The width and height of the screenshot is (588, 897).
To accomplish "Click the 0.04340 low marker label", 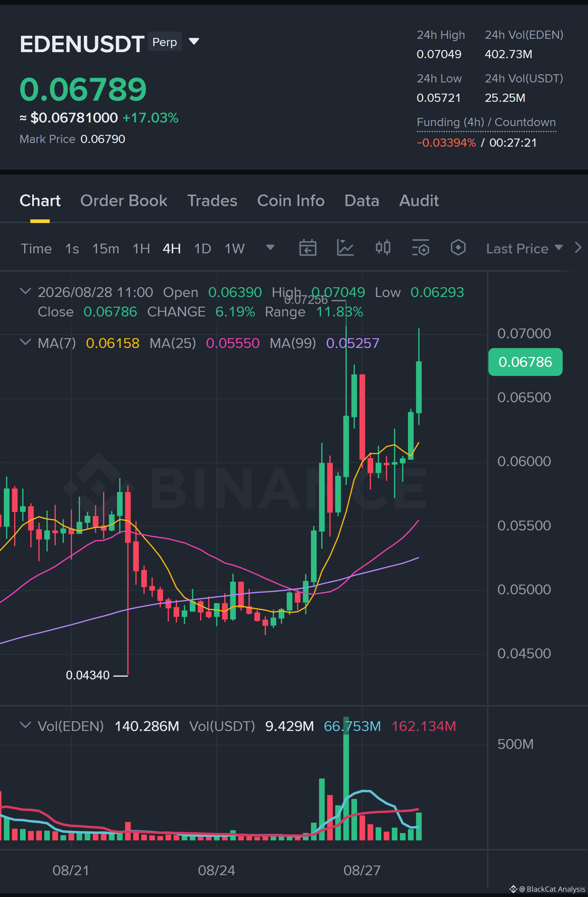I will (x=88, y=675).
